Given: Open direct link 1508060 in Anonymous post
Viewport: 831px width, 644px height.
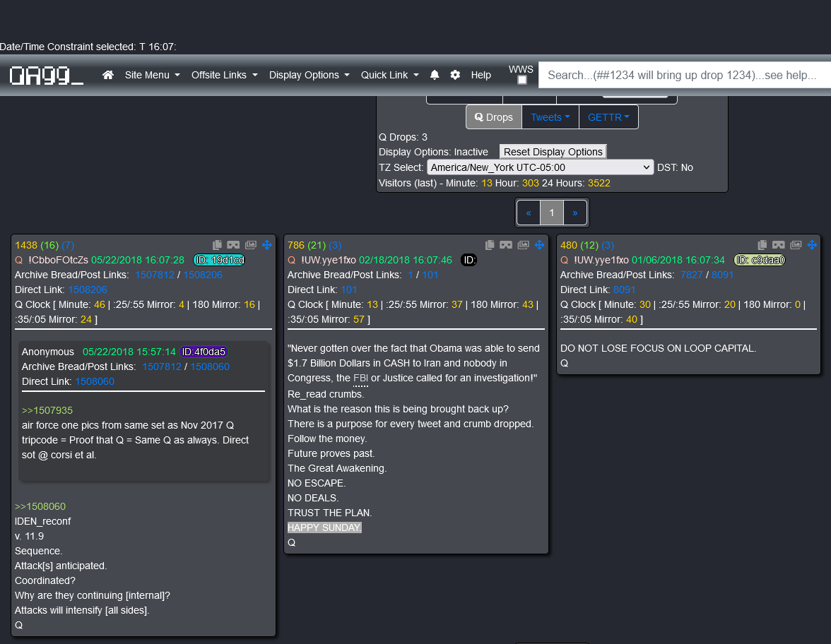Looking at the screenshot, I should [x=95, y=381].
